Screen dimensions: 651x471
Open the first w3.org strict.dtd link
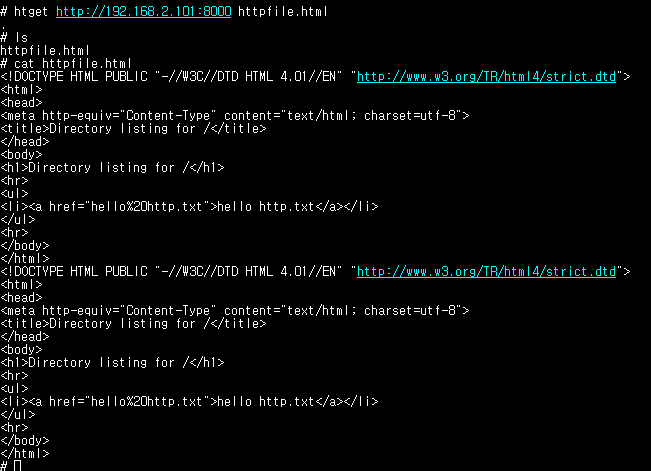486,77
